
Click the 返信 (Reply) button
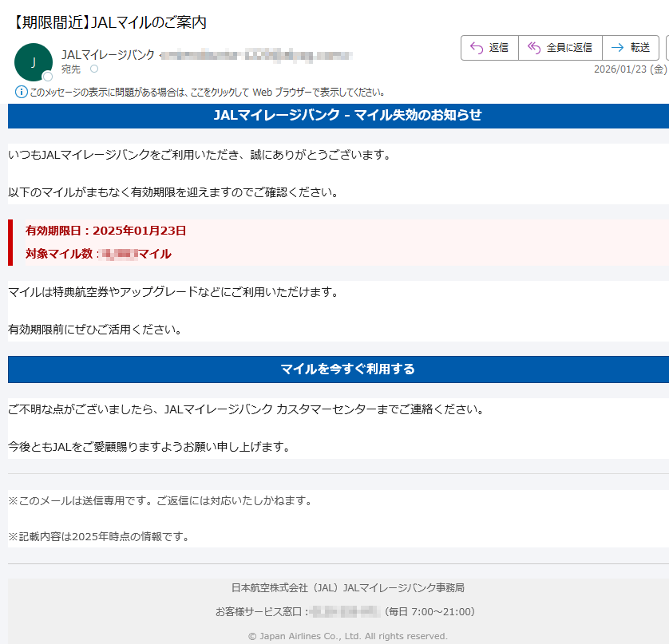point(489,48)
